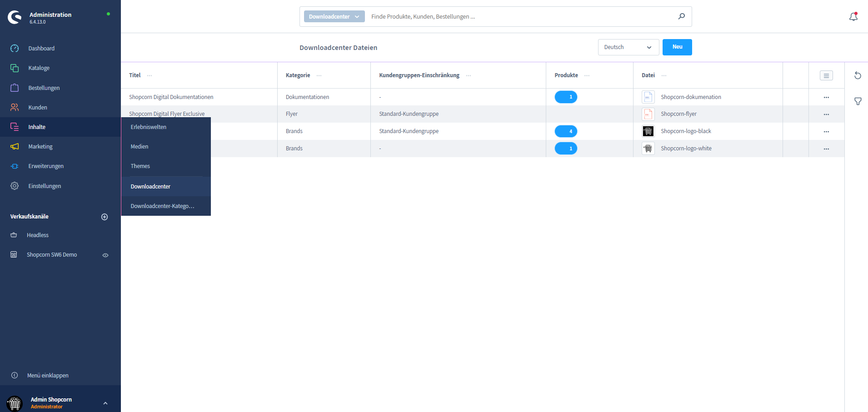Viewport: 868px width, 412px height.
Task: Open Bestellungen in the sidebar
Action: (44, 88)
